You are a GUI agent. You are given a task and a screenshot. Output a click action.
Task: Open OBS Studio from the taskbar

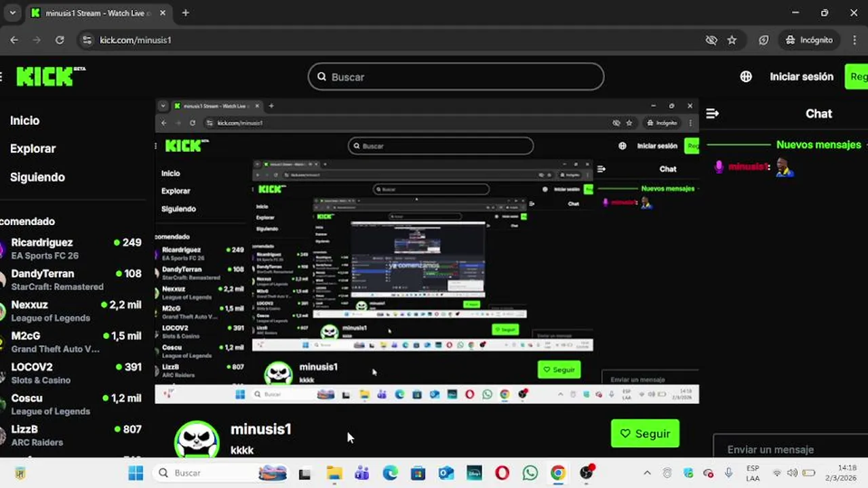pos(587,473)
